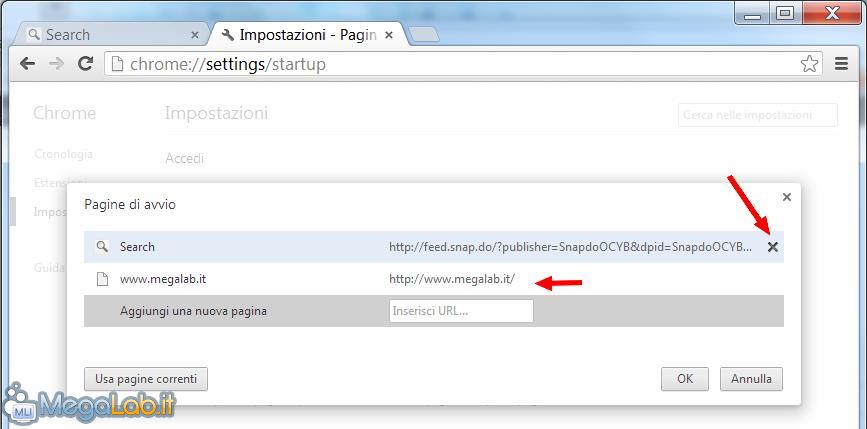Click the page icon in address bar

(117, 64)
